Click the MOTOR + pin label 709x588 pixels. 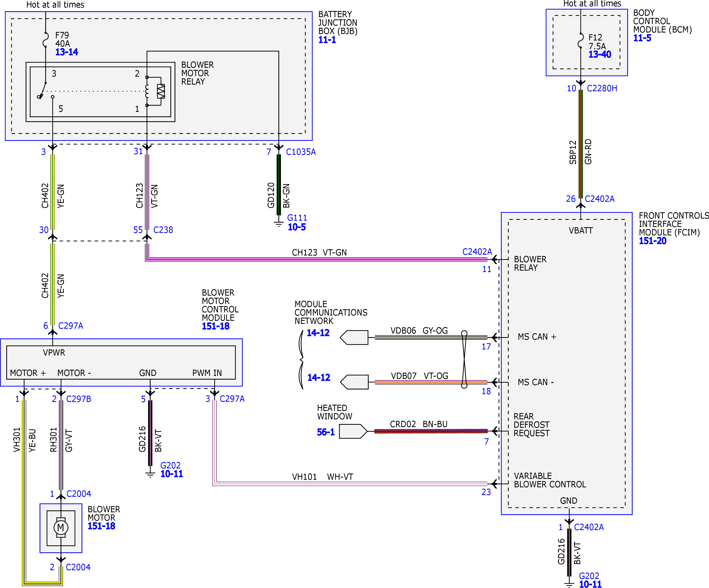28,373
